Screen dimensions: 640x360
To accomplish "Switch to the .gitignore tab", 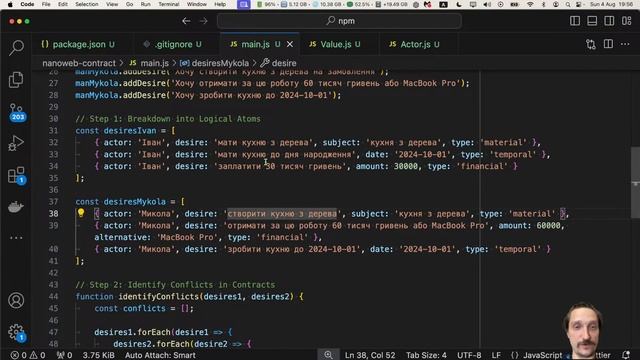I will point(173,44).
